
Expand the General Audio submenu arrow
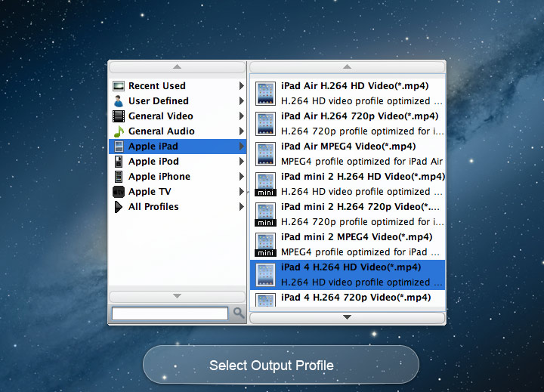click(242, 131)
